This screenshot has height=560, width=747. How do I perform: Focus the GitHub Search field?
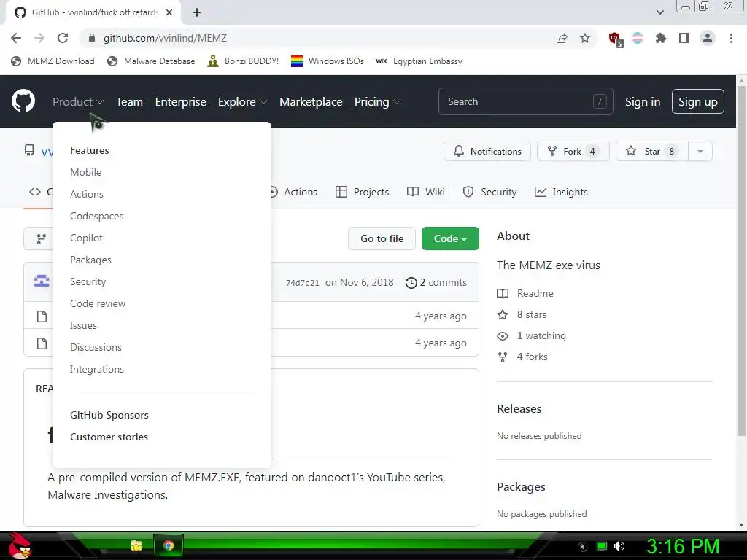(x=525, y=101)
